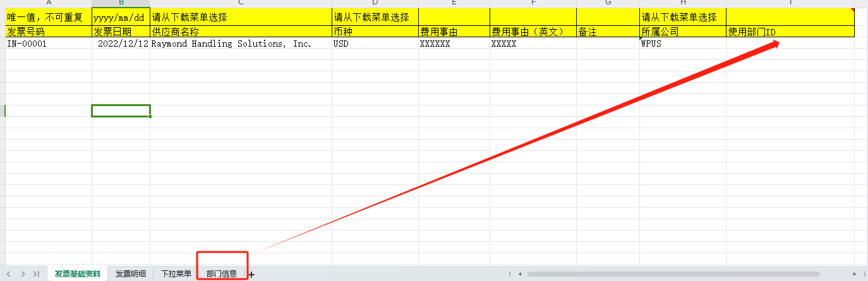Select the 币种 header cell
868x281 pixels.
click(375, 32)
